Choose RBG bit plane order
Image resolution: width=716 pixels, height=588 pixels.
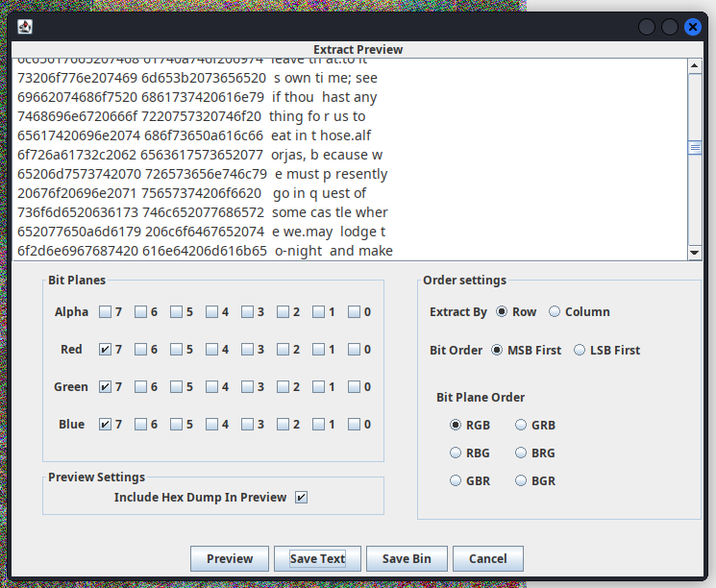456,453
